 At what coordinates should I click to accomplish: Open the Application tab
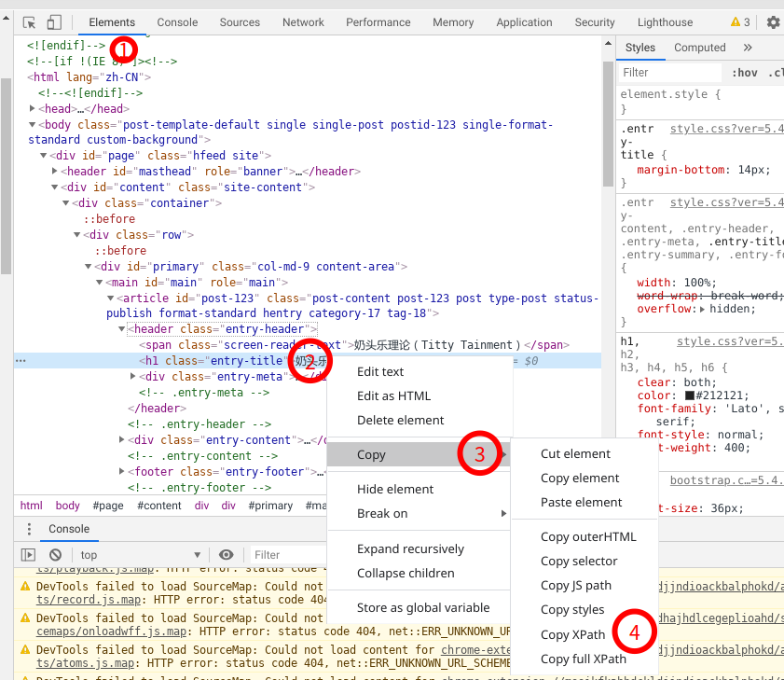pyautogui.click(x=524, y=22)
